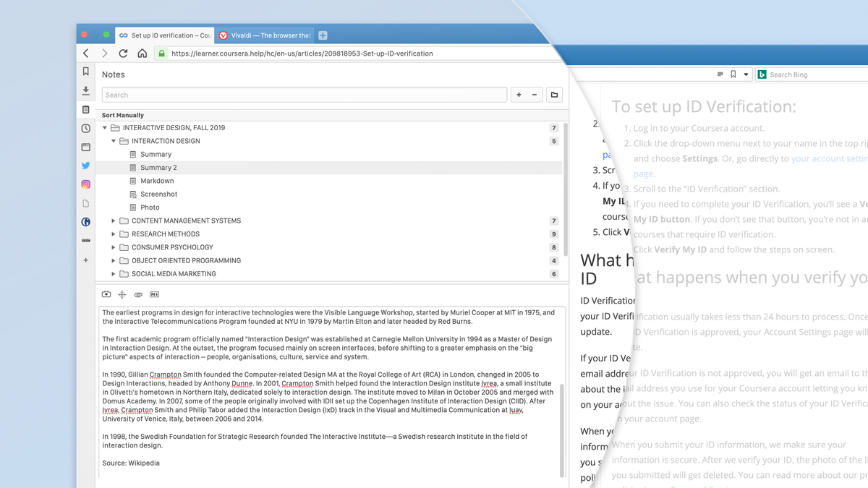Switch to the Vivaldi browser tab

click(x=265, y=35)
